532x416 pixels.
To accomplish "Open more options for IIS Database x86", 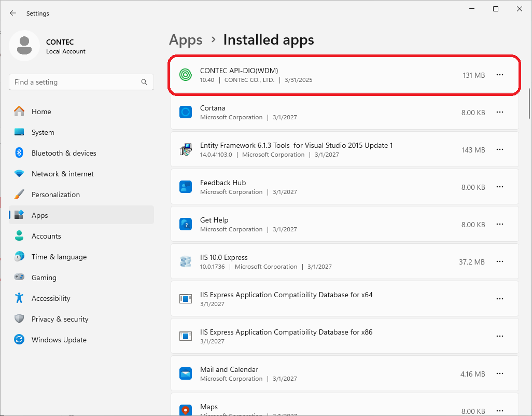I will tap(500, 336).
